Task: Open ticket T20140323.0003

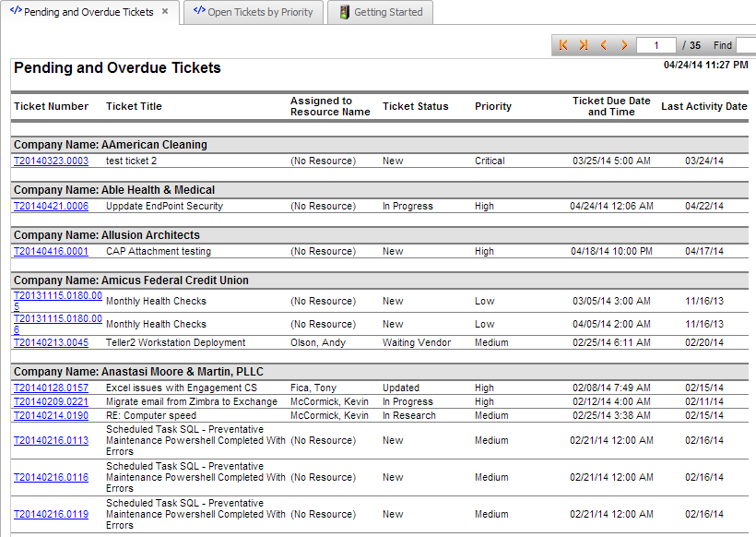Action: click(51, 161)
